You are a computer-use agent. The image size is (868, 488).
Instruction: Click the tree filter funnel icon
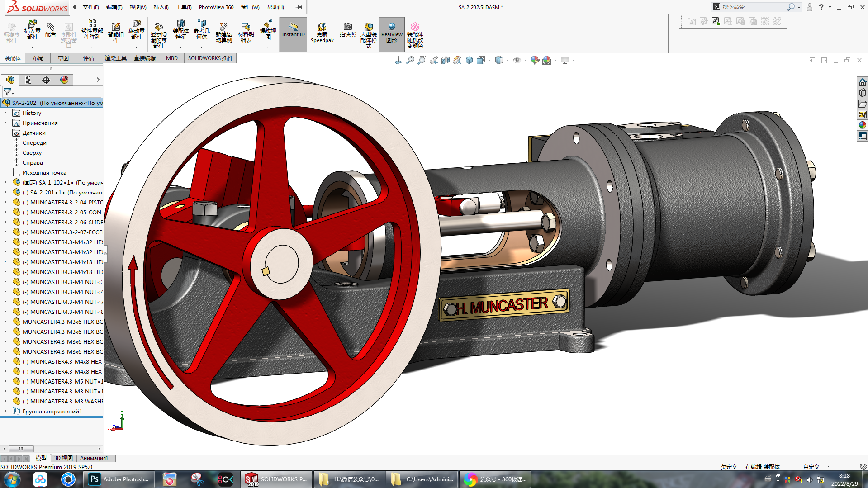pos(8,92)
